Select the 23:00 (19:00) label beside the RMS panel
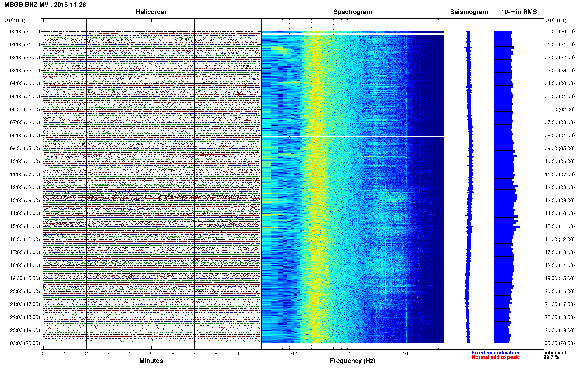This screenshot has height=368, width=588. [x=560, y=330]
